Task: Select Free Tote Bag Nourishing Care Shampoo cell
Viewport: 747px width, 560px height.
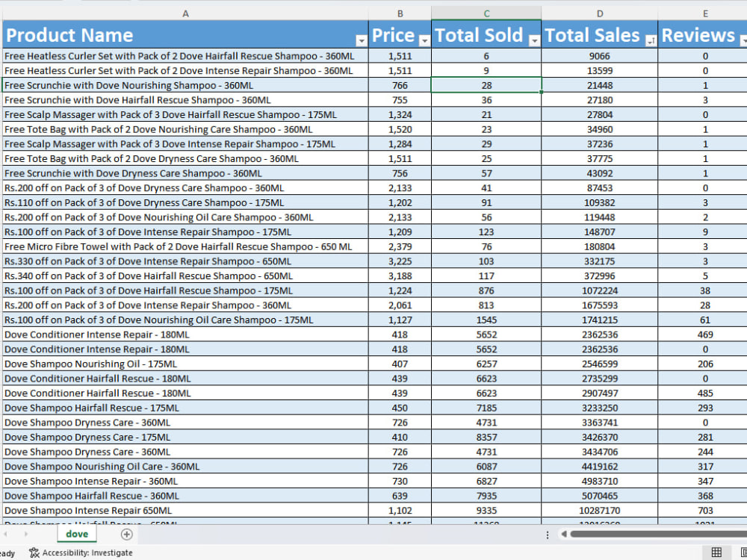Action: click(x=185, y=129)
